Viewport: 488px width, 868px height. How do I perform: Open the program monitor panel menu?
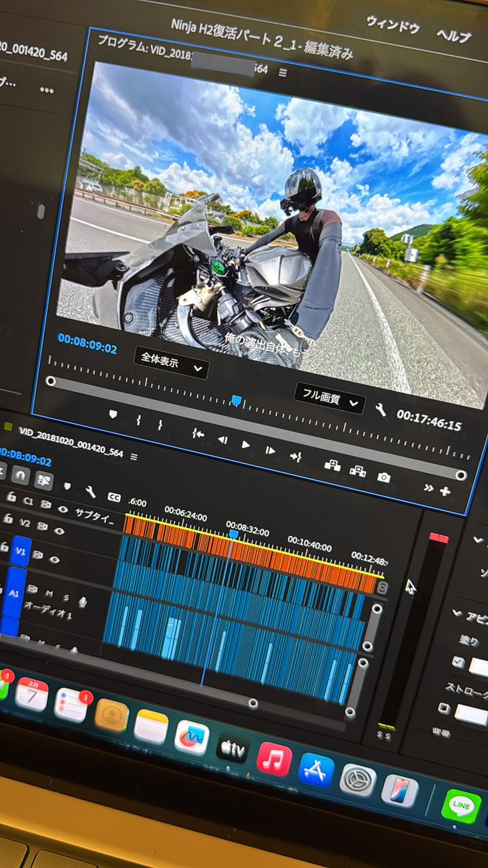283,72
